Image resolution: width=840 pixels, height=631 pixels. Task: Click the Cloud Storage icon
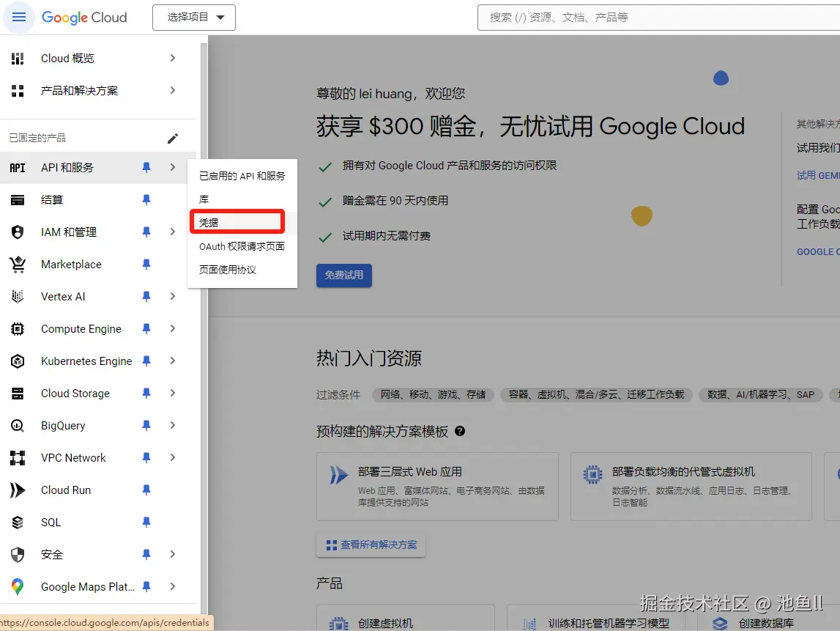click(x=18, y=394)
